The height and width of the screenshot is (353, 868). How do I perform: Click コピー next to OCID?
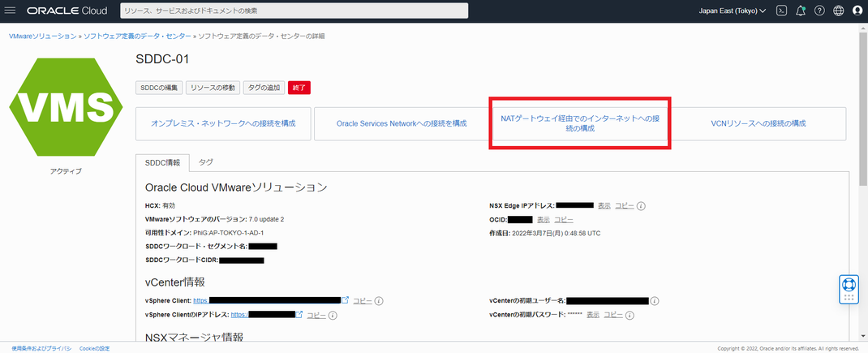pyautogui.click(x=564, y=219)
